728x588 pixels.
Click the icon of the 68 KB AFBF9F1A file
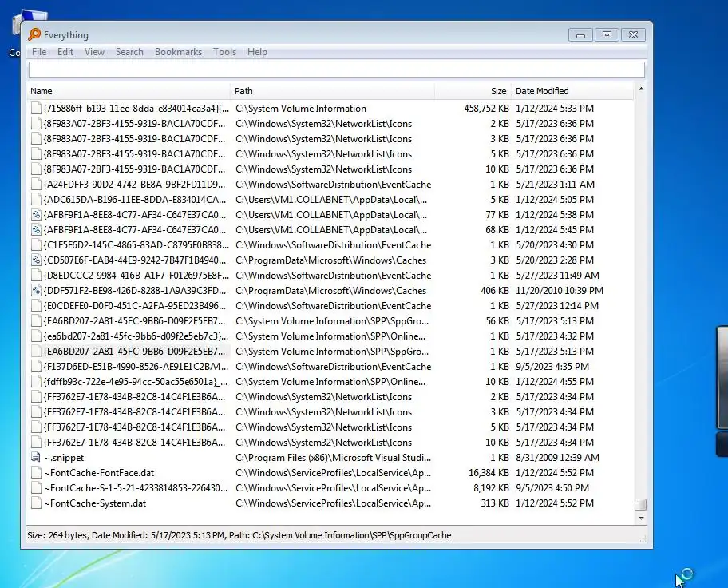(36, 229)
